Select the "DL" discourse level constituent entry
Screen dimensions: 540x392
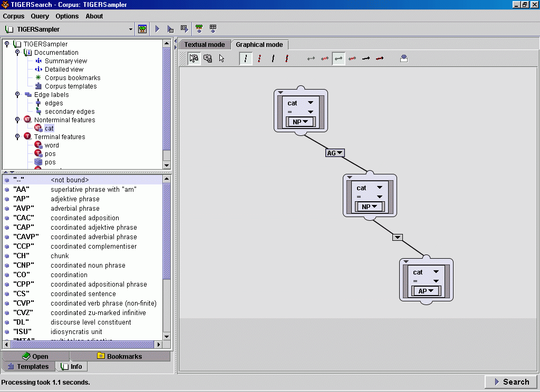(83, 322)
